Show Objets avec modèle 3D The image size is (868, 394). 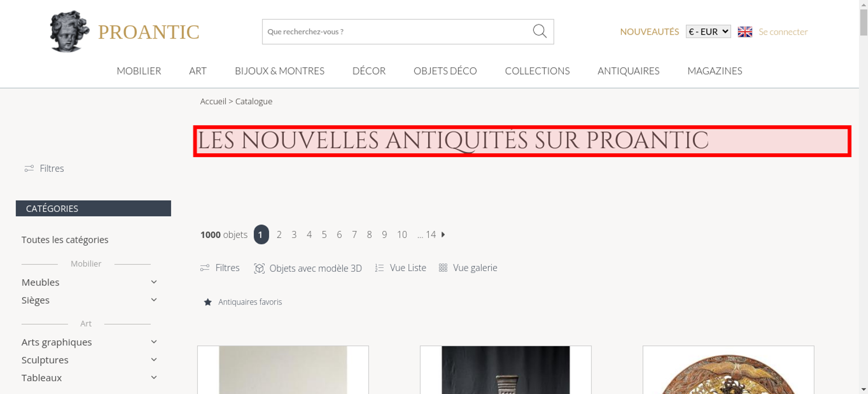point(308,268)
